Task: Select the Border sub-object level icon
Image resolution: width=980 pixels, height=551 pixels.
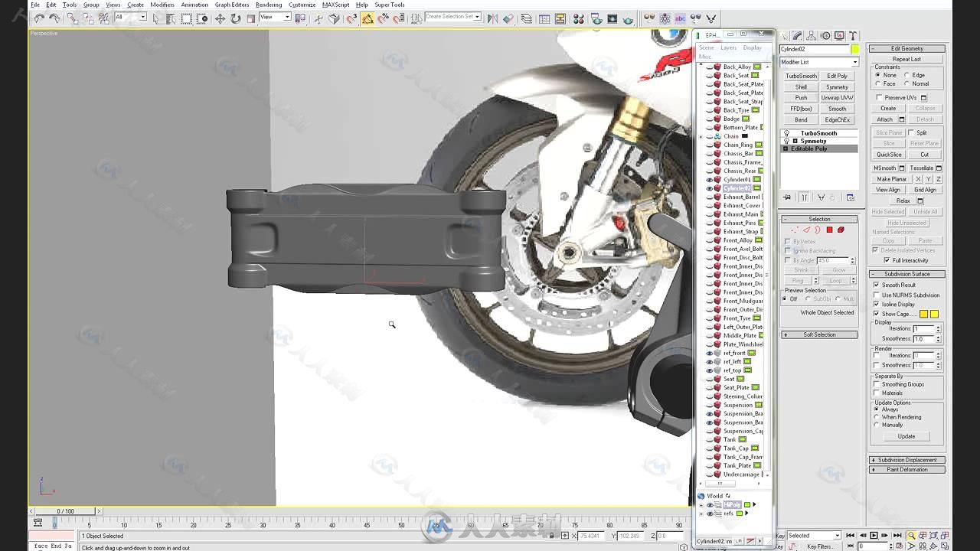Action: (x=818, y=230)
